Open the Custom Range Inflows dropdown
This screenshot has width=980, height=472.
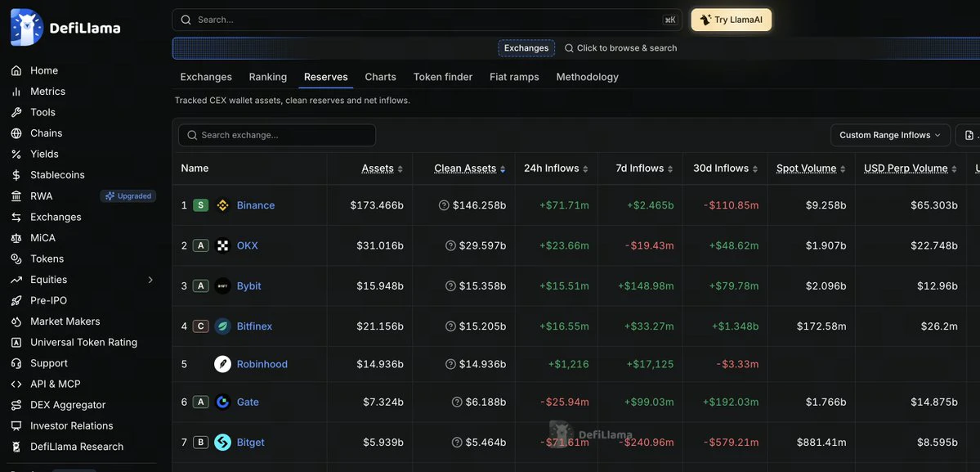click(890, 135)
